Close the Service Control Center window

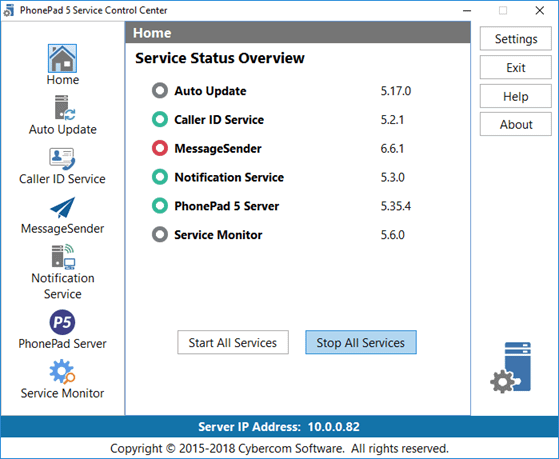pyautogui.click(x=540, y=11)
